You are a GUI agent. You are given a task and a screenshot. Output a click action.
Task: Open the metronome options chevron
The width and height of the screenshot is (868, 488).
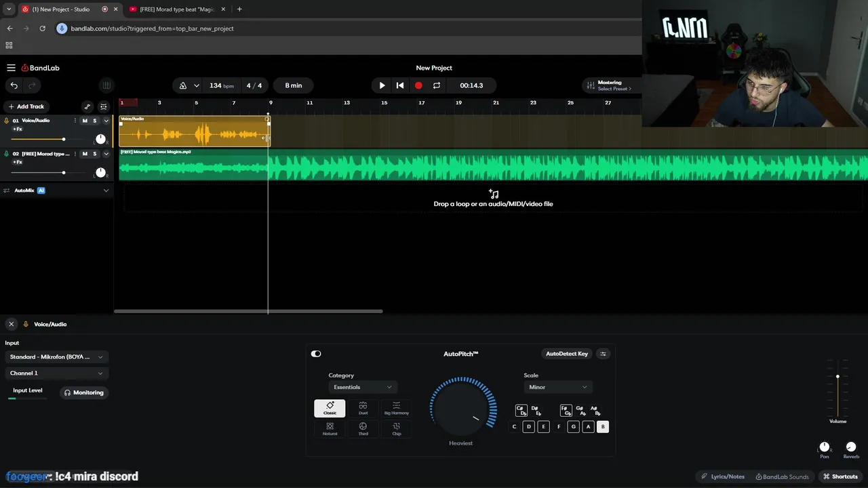point(196,85)
